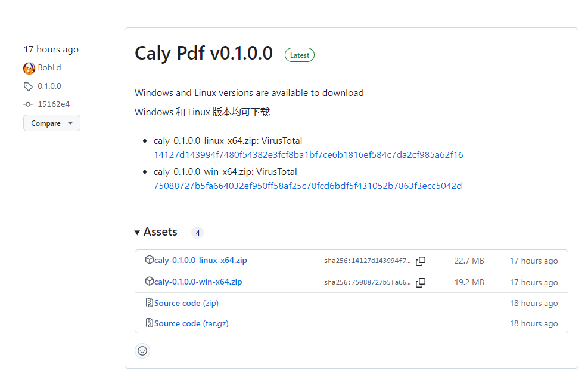Viewport: 588px width, 377px height.
Task: Open the Compare dropdown
Action: coord(52,123)
